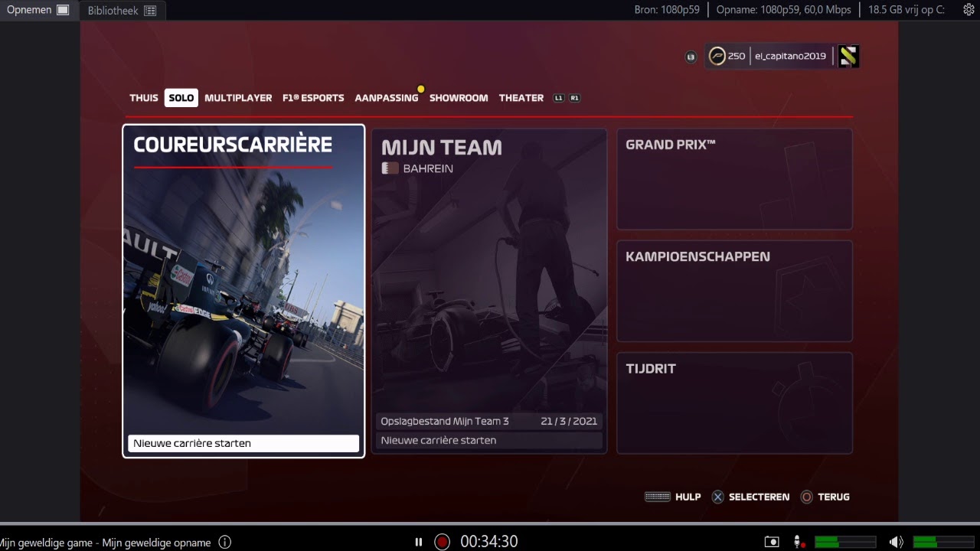This screenshot has width=980, height=551.
Task: Adjust the speaker volume level meter
Action: pyautogui.click(x=944, y=542)
